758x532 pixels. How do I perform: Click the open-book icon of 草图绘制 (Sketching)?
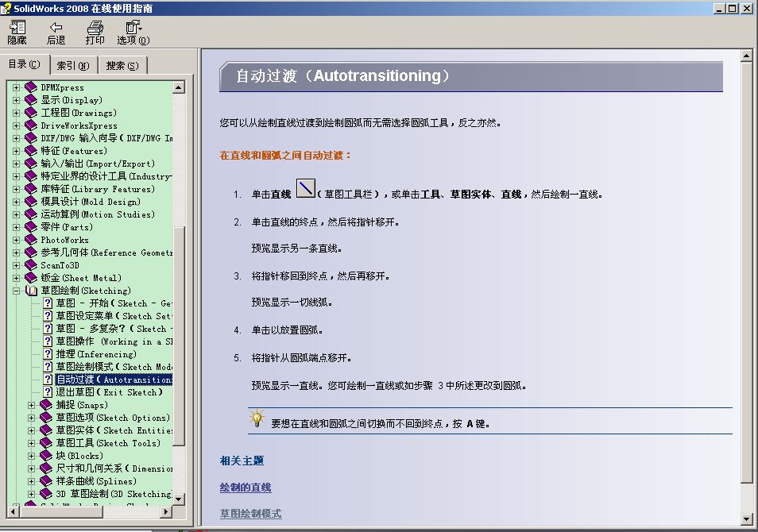[x=31, y=291]
